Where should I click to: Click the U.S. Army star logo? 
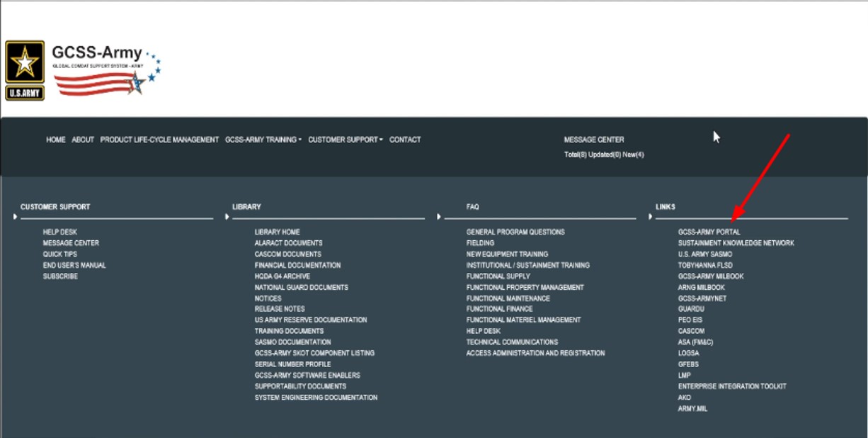point(25,70)
